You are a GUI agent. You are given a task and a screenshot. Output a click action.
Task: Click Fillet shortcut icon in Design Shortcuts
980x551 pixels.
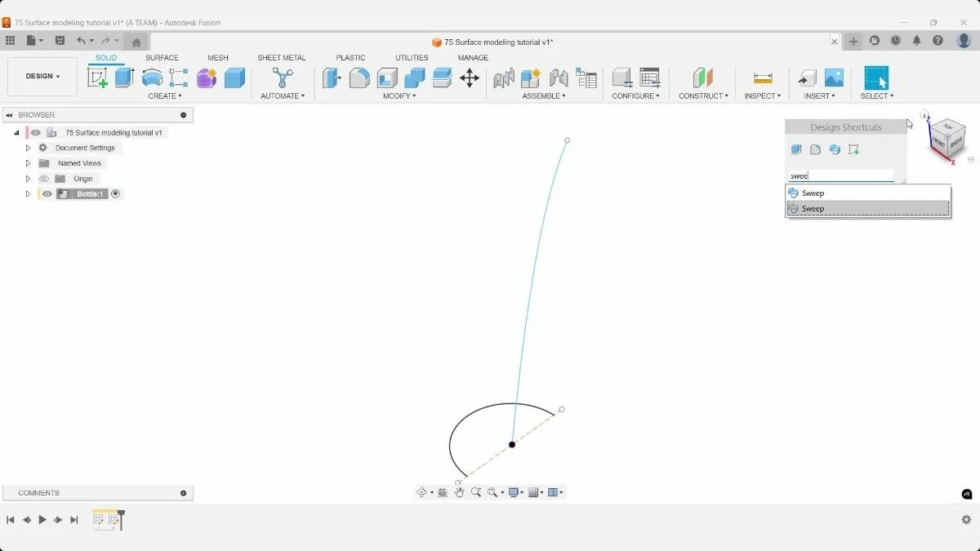tap(815, 149)
